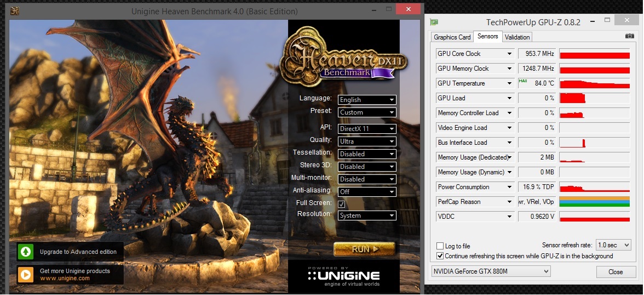Expand the Stereo 3D dropdown
The height and width of the screenshot is (295, 644).
coord(367,167)
